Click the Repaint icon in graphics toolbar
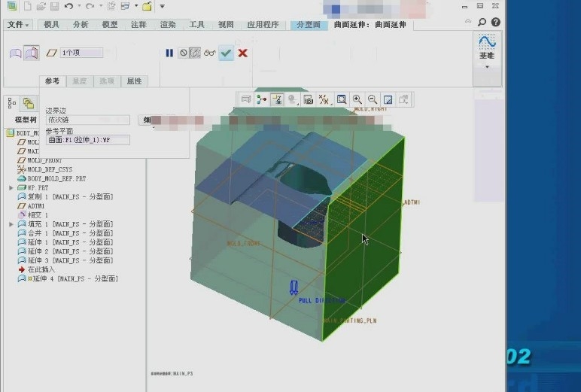The width and height of the screenshot is (581, 392). [388, 99]
